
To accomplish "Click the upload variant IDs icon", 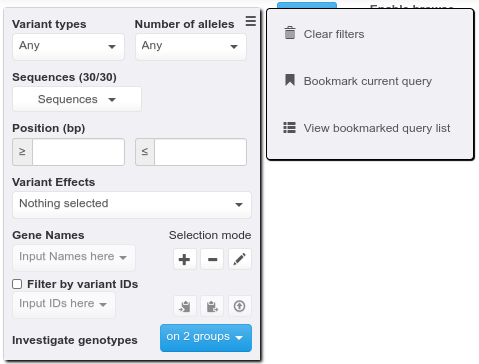I will (x=240, y=306).
